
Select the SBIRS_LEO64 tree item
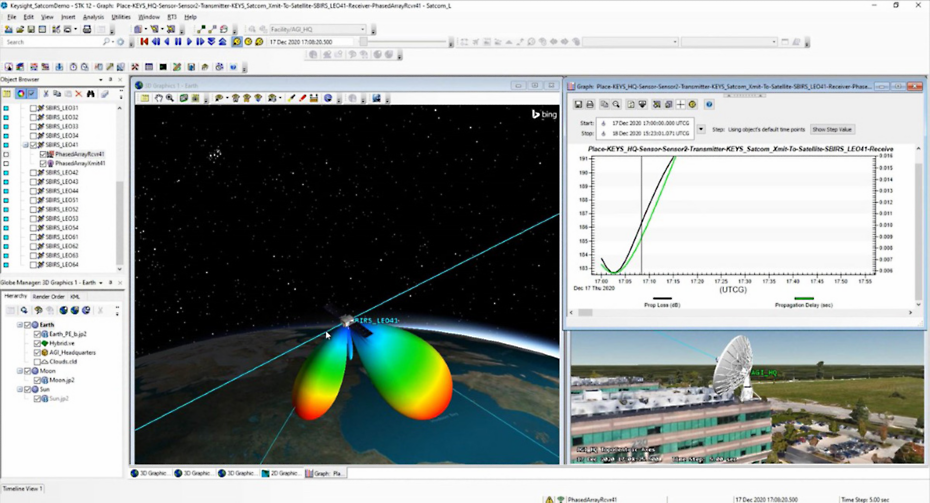(x=62, y=265)
